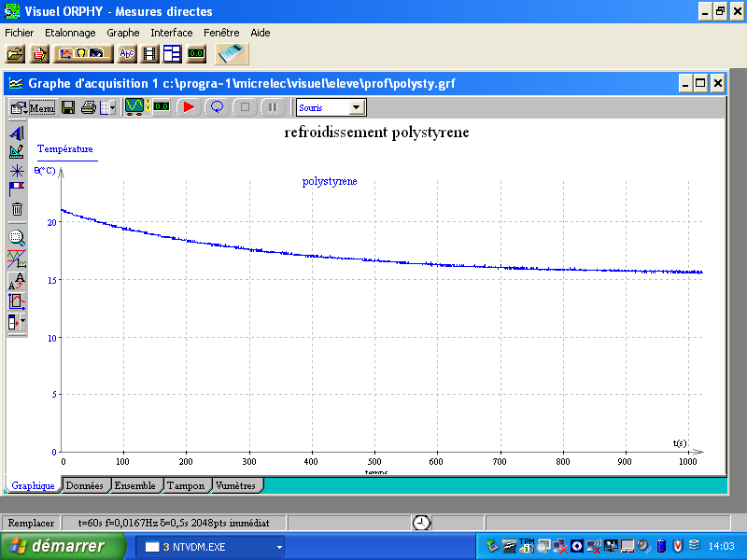Click the TPM tray icon
Screen dimensions: 747x560
(x=527, y=546)
